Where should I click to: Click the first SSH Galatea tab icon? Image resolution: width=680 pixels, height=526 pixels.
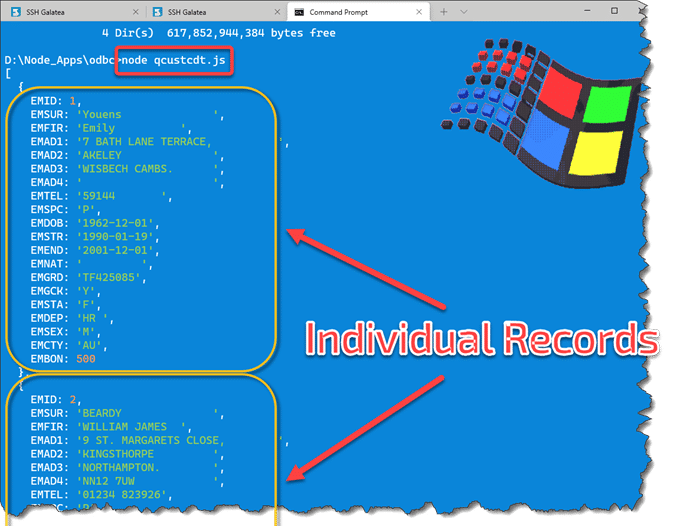coord(17,12)
